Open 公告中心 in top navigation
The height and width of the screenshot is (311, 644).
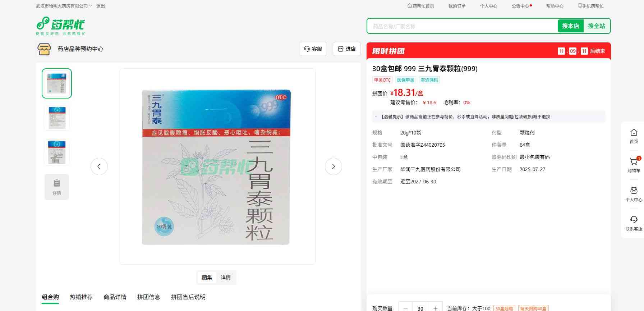tap(520, 6)
